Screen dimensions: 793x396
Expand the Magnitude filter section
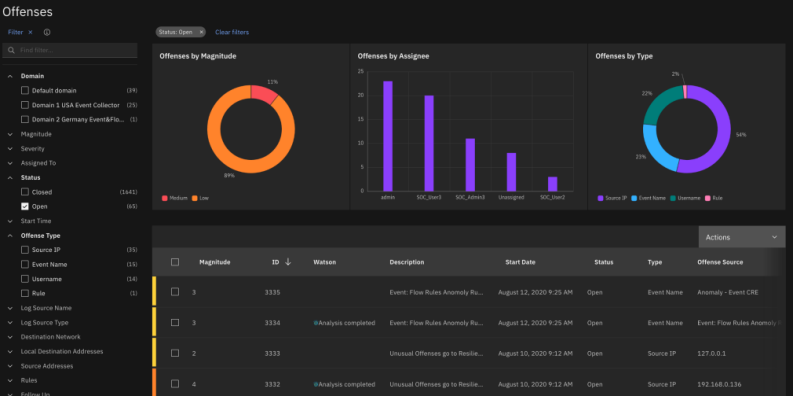[10, 135]
